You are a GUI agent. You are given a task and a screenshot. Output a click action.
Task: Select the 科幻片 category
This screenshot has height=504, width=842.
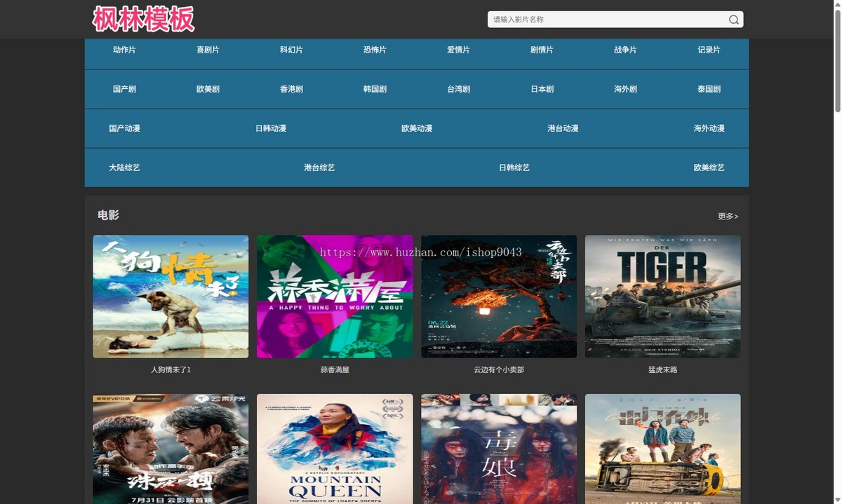pyautogui.click(x=291, y=50)
